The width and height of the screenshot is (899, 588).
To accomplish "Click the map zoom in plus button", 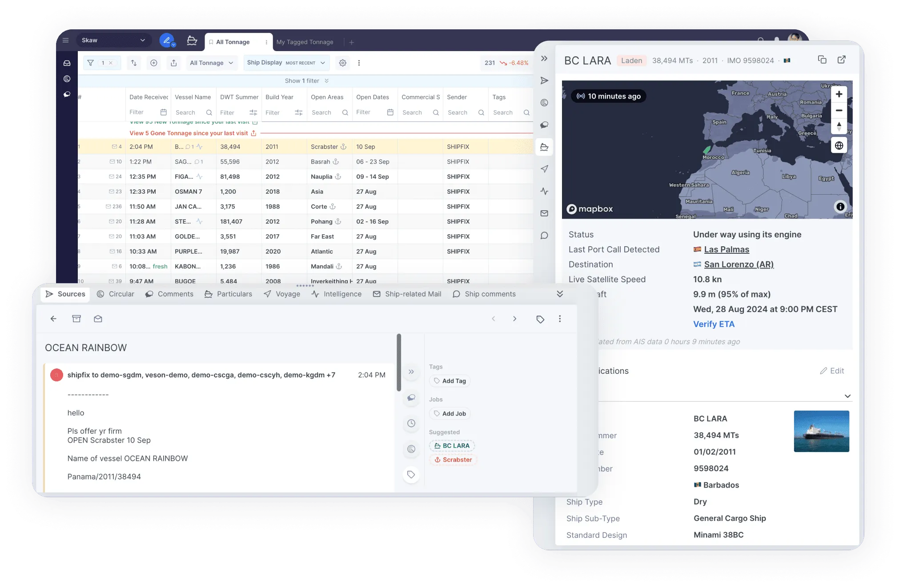I will coord(839,94).
